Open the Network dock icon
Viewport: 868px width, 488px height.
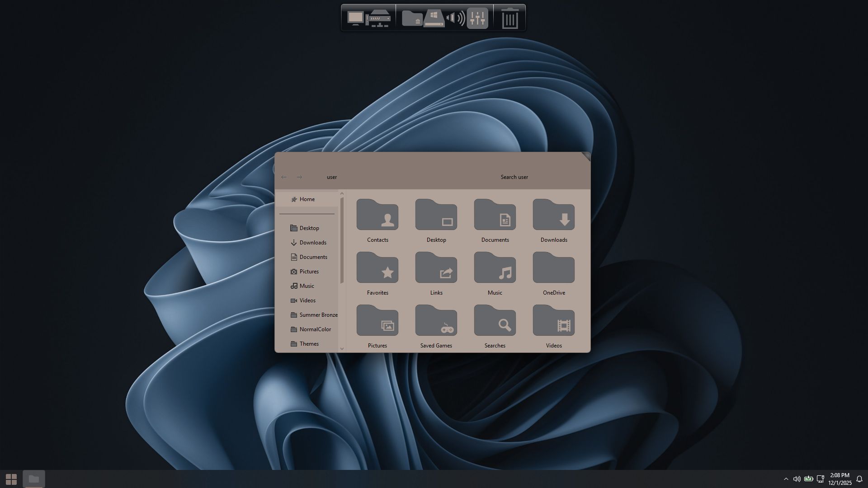(378, 19)
